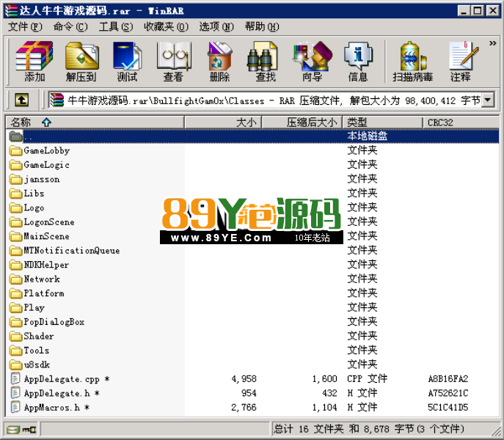Expand the archive path dropdown arrow
The height and width of the screenshot is (440, 504).
pos(488,100)
